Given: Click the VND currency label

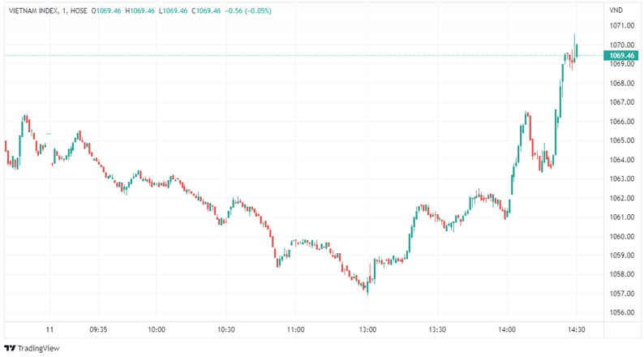Looking at the screenshot, I should (x=616, y=11).
